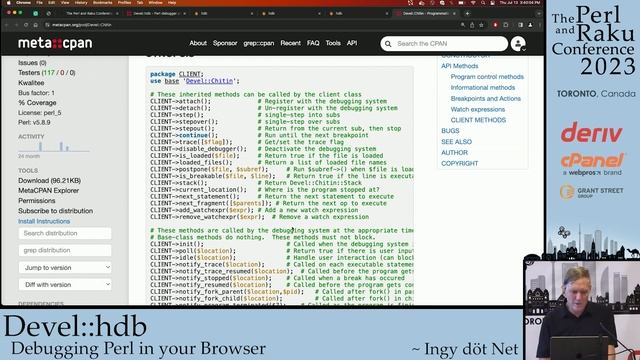The image size is (640, 360).
Task: Open the Issues (0) sidebar link
Action: 32,63
